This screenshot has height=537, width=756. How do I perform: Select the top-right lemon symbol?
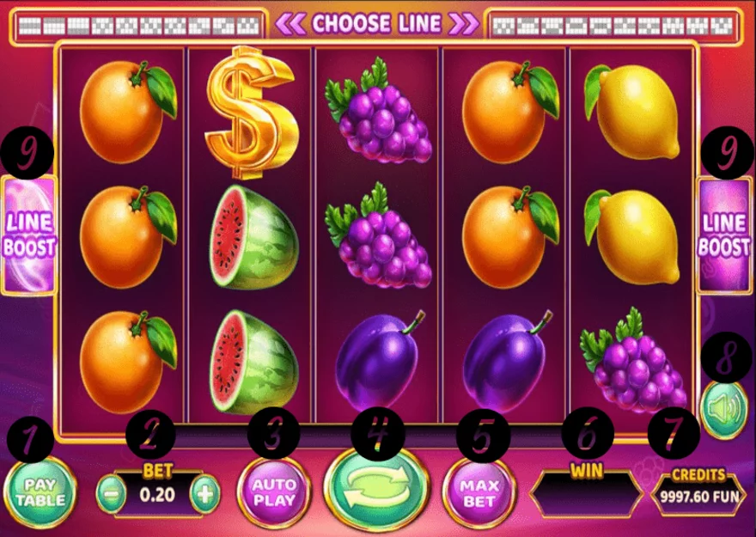631,112
